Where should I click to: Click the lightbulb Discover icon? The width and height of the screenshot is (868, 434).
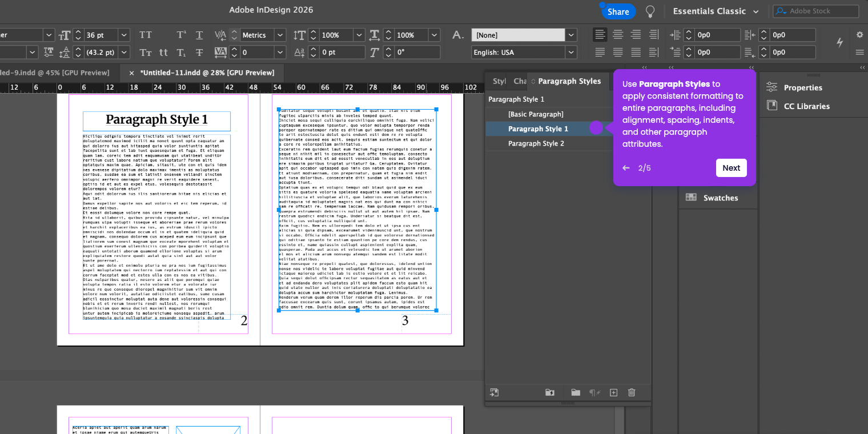pyautogui.click(x=650, y=11)
